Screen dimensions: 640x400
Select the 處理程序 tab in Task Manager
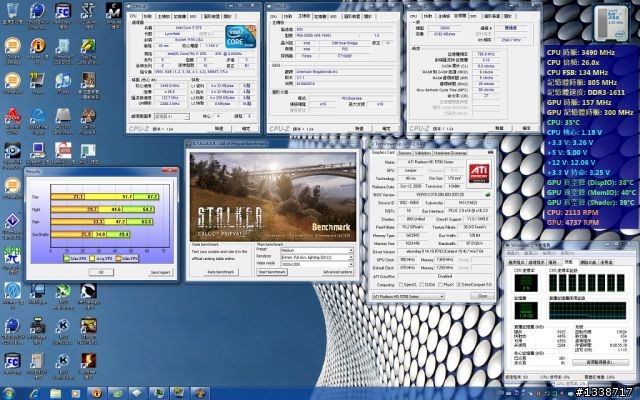537,262
